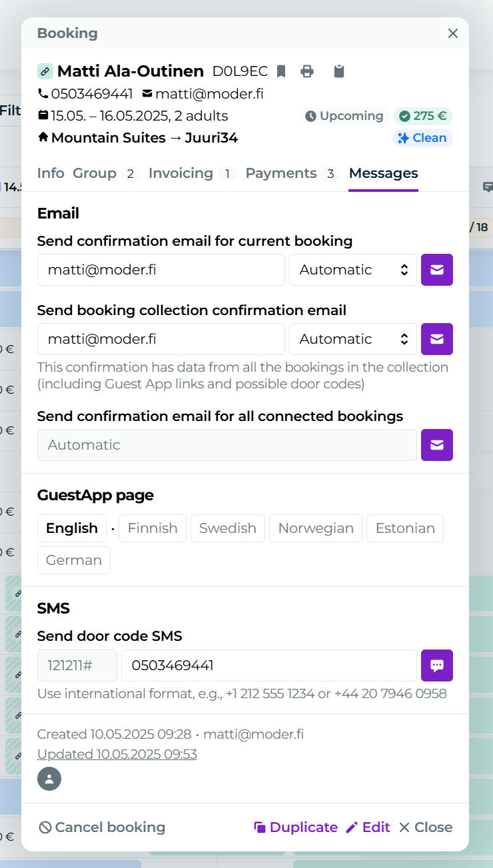Open Automatic dropdown for collection confirmation email
This screenshot has height=868, width=493.
(x=352, y=339)
